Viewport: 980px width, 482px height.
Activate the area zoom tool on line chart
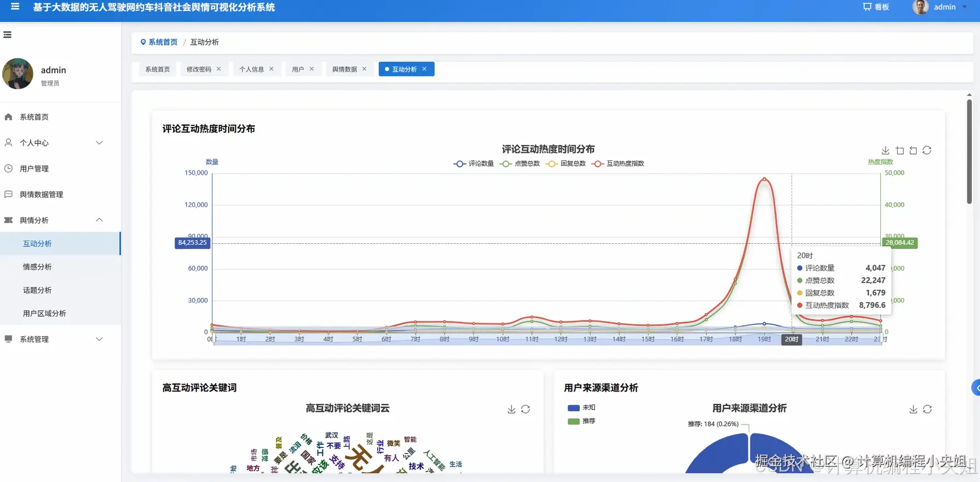900,150
